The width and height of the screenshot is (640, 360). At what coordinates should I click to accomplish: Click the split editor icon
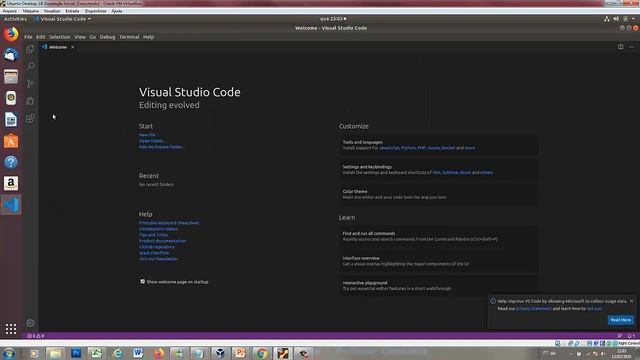click(620, 47)
